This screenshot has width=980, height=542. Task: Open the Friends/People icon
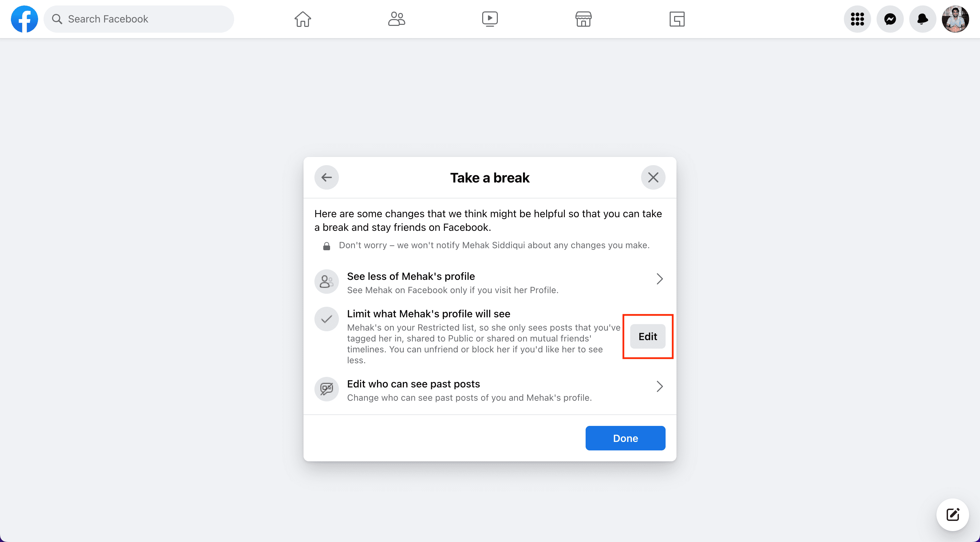coord(396,18)
